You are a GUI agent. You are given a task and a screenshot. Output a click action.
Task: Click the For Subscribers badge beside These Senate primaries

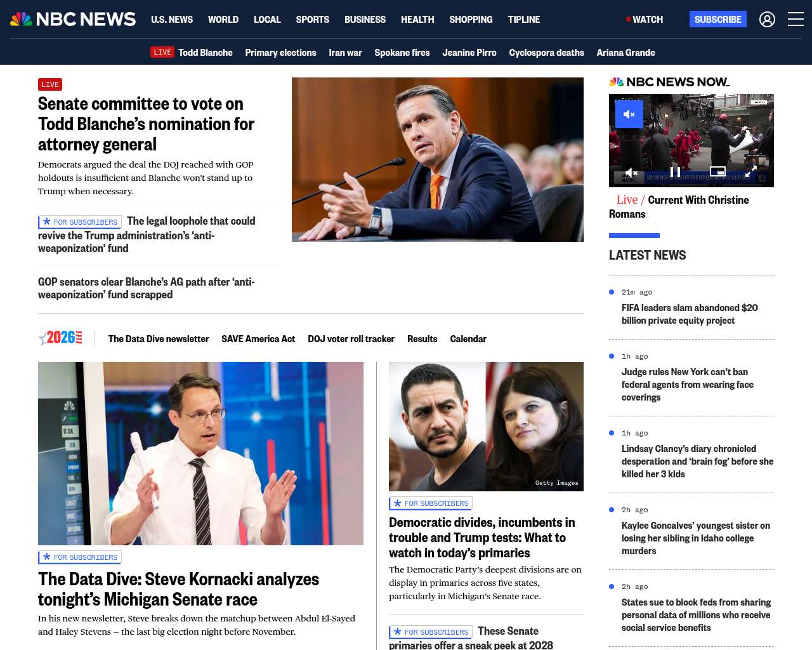click(x=431, y=632)
